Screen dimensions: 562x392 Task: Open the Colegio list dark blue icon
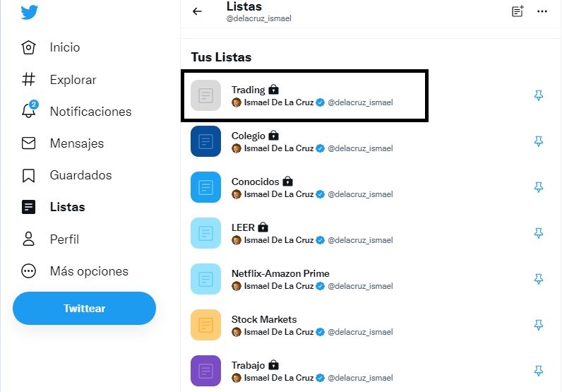pyautogui.click(x=206, y=141)
